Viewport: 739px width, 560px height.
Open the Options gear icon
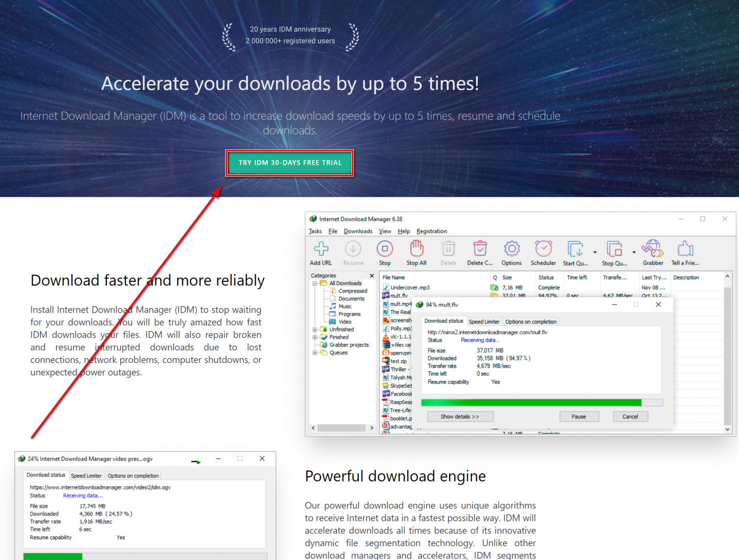[512, 249]
